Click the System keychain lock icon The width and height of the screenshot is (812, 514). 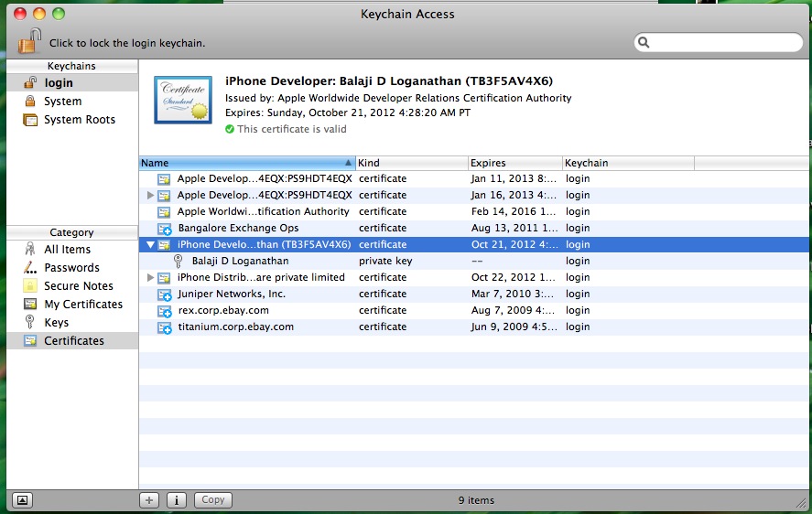30,101
